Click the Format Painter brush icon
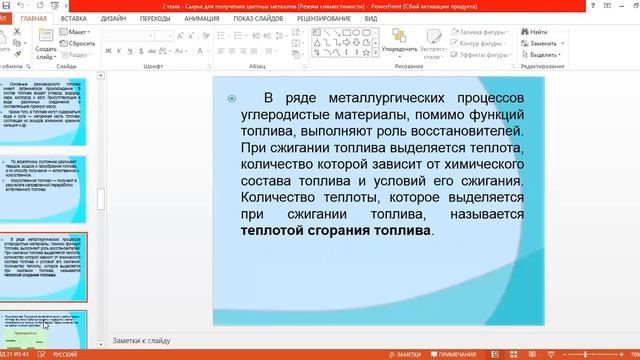640x360 pixels. point(17,54)
